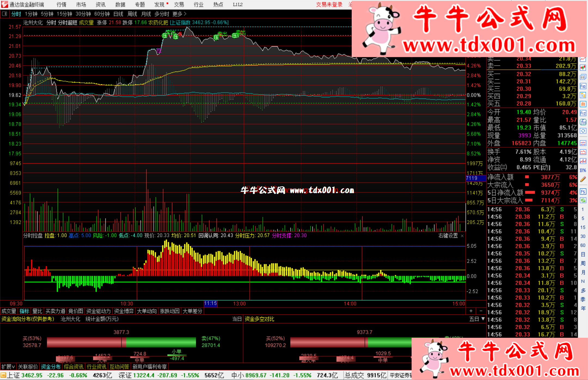588x380 pixels.
Task: Open the 五日 dropdown arrow
Action: pos(483,319)
